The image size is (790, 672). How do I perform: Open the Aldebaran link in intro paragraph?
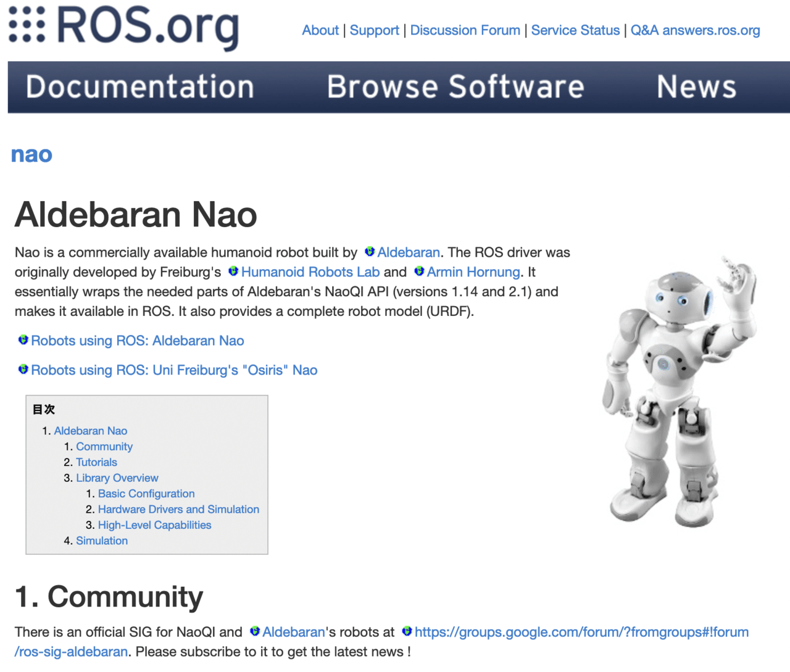coord(409,252)
